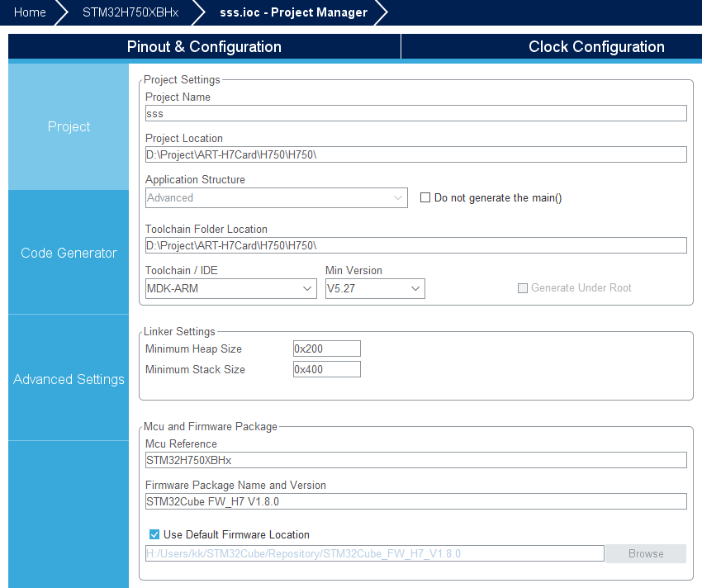
Task: Click the Mcu and Firmware Package title
Action: point(211,426)
